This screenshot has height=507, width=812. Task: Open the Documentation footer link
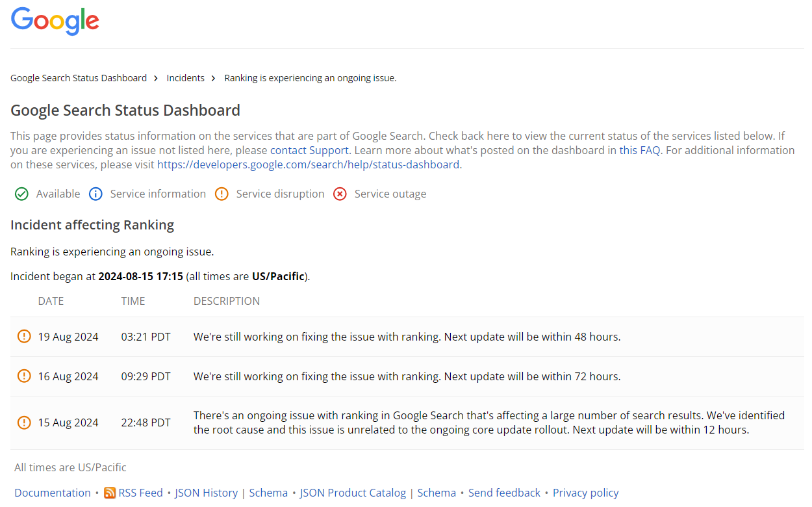(53, 493)
